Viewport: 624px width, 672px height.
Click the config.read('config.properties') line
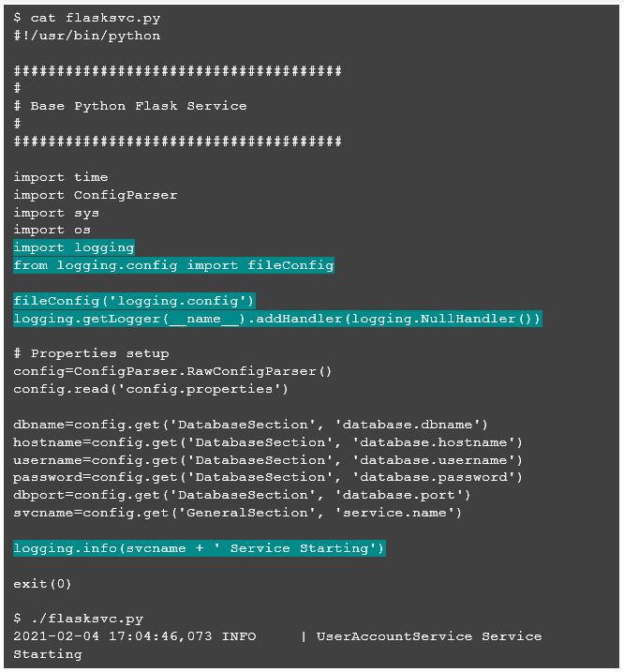(x=151, y=389)
